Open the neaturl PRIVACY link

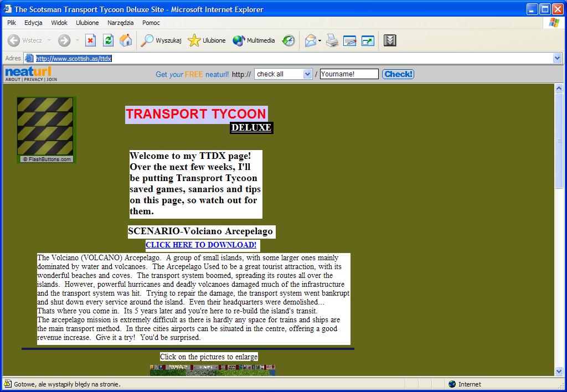(33, 80)
